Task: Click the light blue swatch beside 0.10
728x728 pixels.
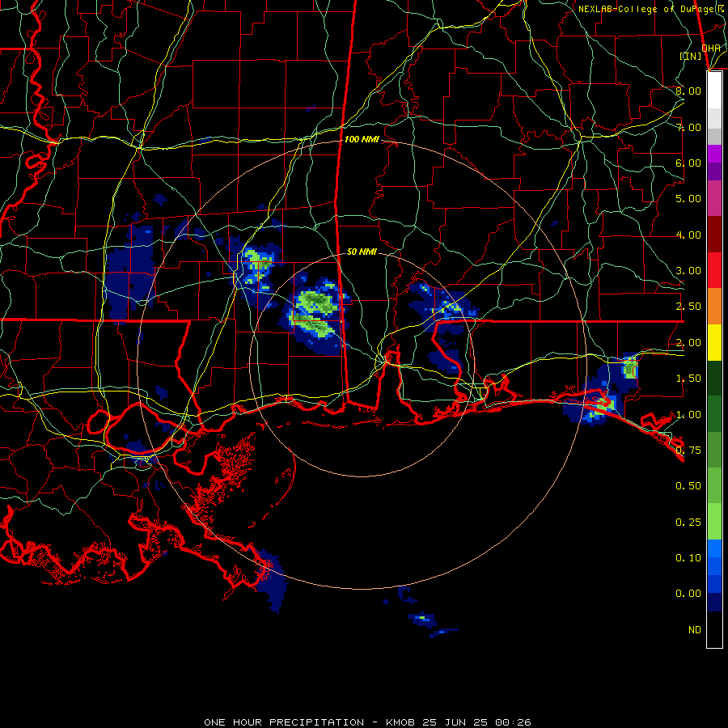Action: click(714, 548)
